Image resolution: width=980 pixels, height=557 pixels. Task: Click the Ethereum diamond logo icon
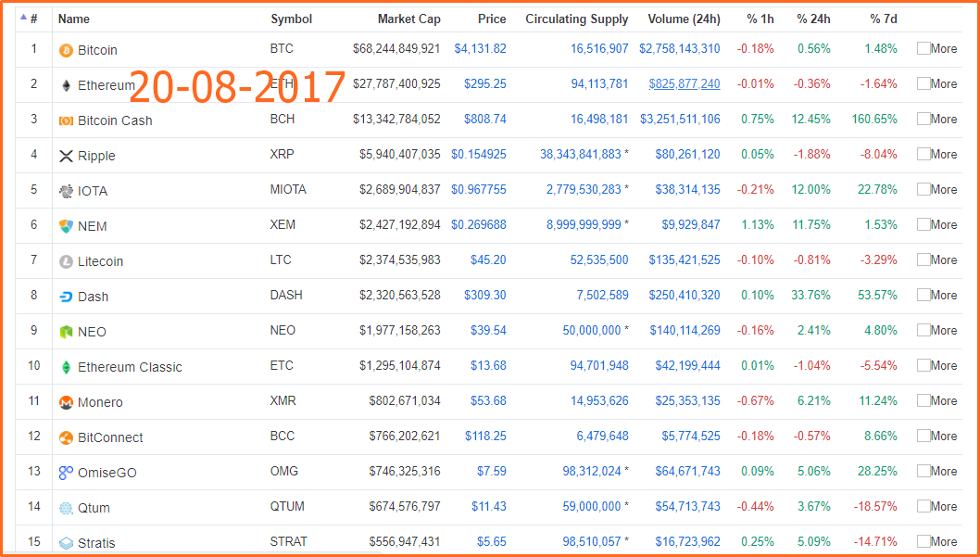click(66, 85)
